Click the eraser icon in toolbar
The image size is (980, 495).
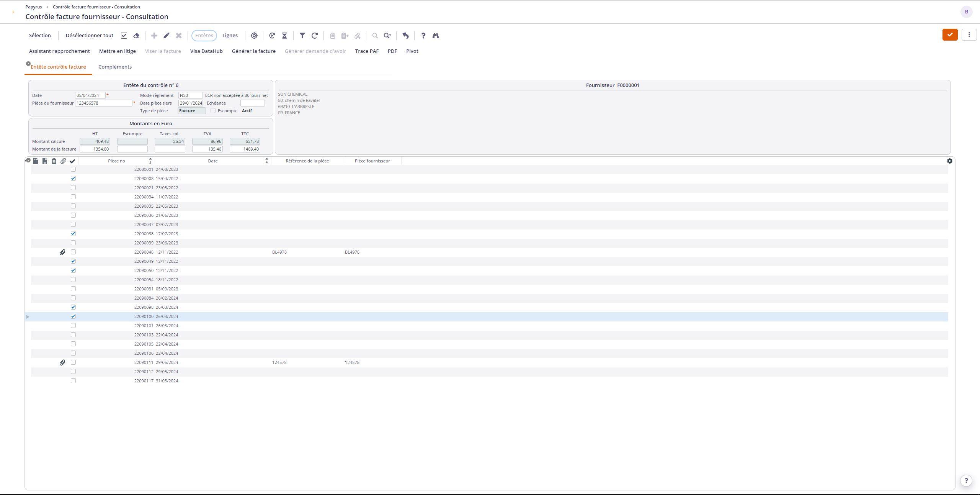pos(136,36)
